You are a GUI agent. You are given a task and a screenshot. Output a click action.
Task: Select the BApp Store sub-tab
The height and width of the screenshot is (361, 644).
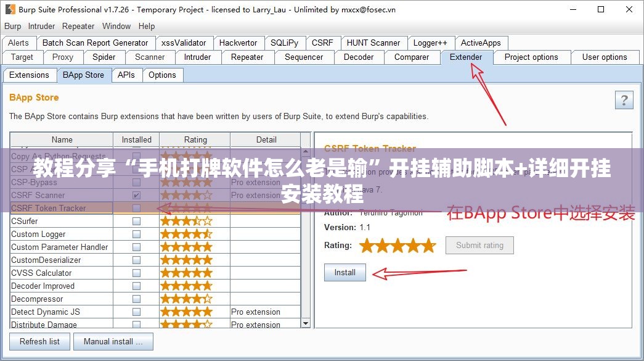(x=83, y=75)
